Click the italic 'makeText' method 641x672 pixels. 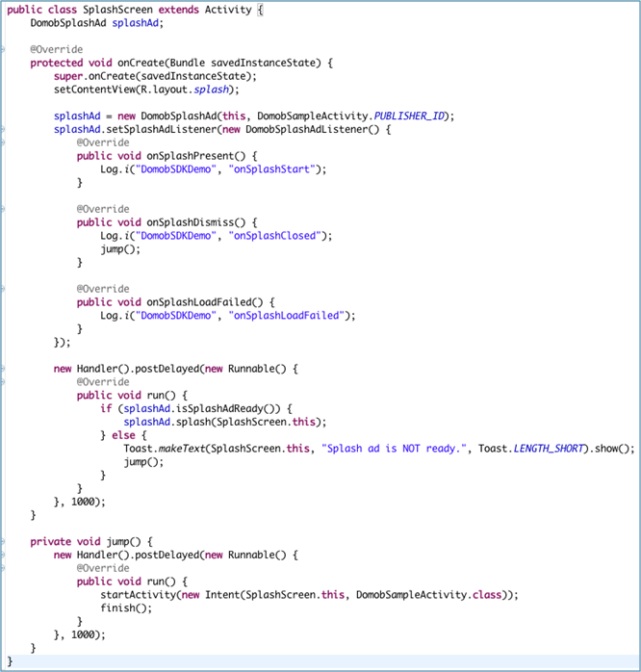tap(182, 449)
